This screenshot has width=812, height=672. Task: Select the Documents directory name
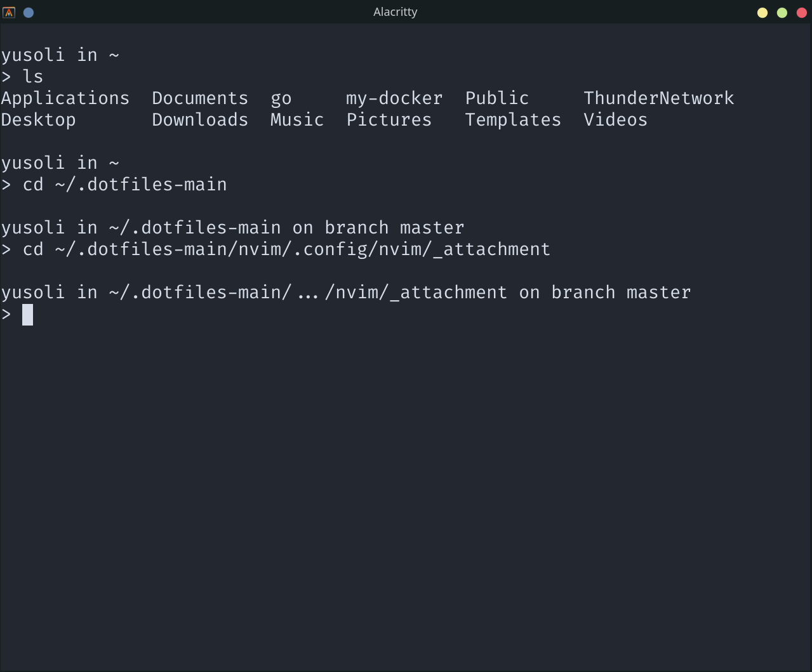200,98
